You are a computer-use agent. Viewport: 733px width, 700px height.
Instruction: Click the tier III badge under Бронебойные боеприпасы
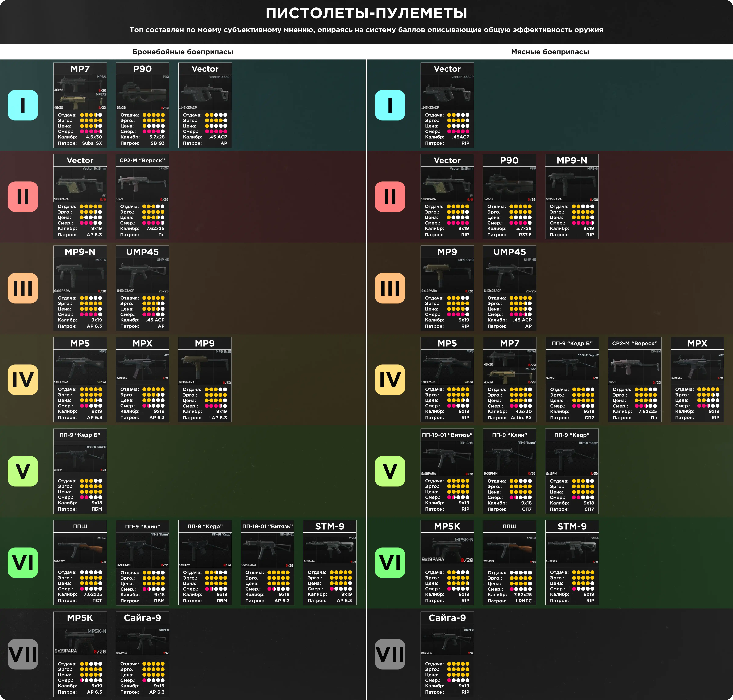(x=23, y=288)
